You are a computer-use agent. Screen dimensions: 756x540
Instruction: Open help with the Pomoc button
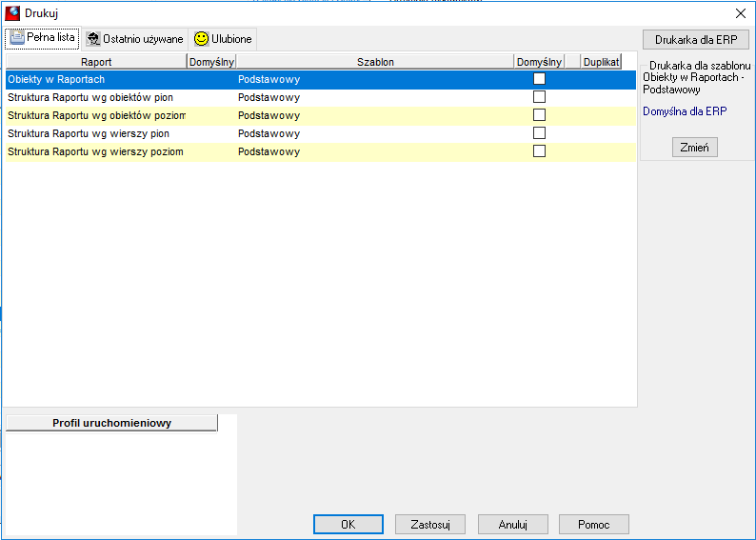pos(594,524)
